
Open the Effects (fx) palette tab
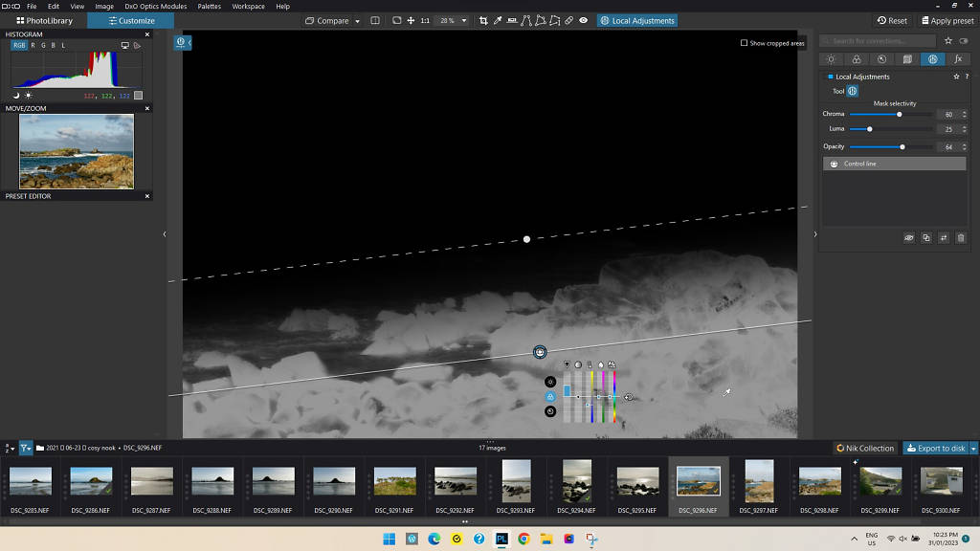[957, 59]
